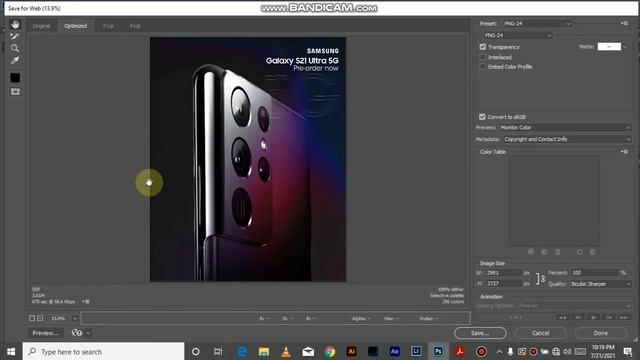Click the Preview button

(46, 333)
